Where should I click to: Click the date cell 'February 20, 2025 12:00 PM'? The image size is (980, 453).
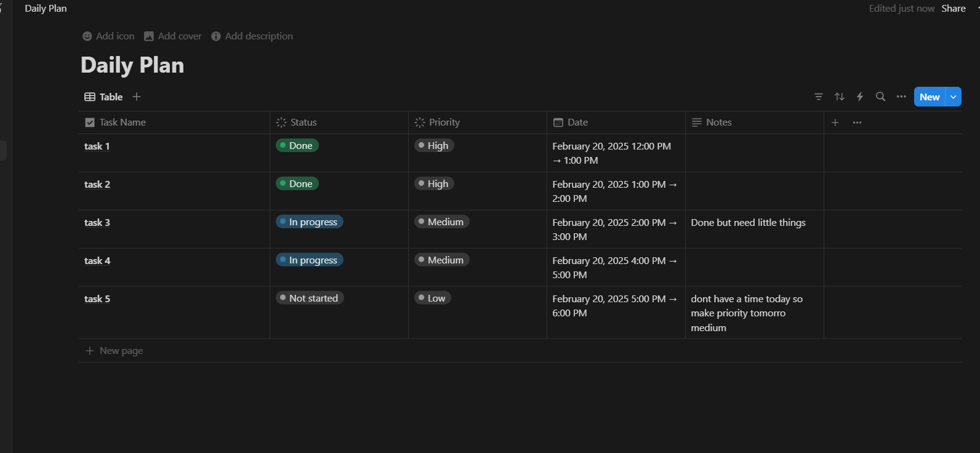tap(616, 153)
